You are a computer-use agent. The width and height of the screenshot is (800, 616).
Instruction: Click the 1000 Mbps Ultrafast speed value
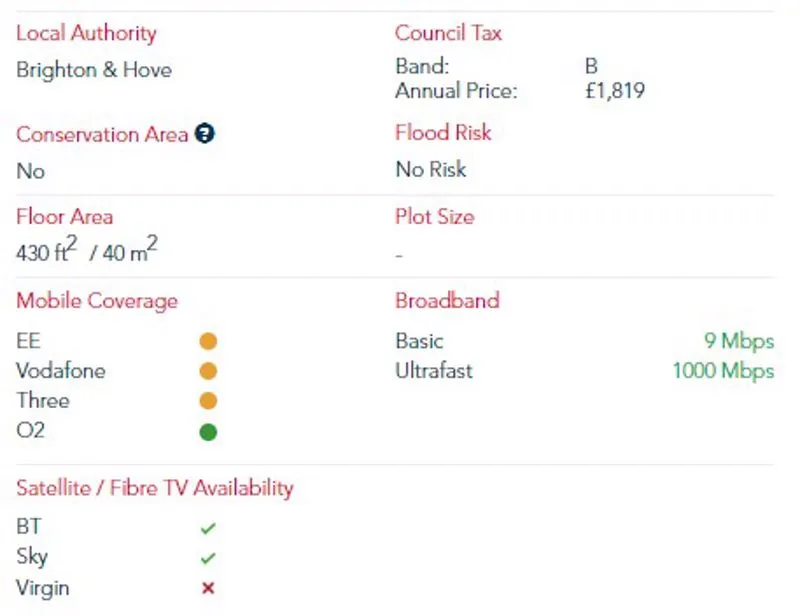tap(723, 371)
